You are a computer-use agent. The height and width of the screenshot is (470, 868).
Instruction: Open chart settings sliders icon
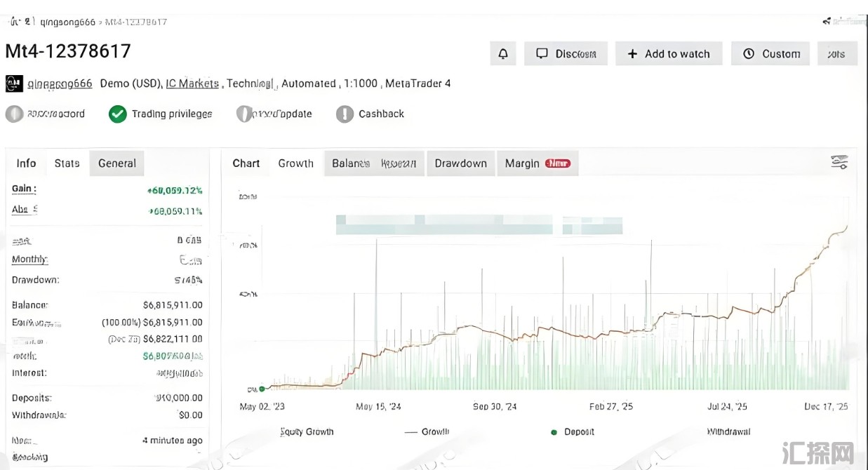pos(839,163)
